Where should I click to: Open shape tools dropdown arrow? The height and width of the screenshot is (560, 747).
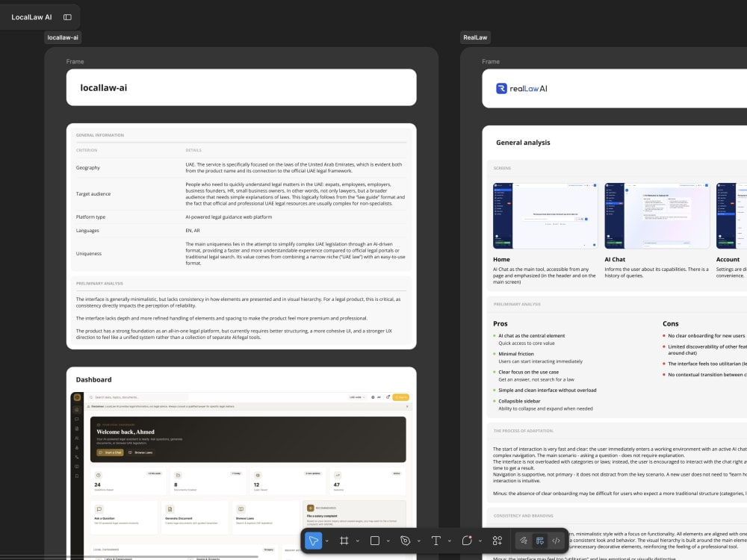click(x=388, y=541)
